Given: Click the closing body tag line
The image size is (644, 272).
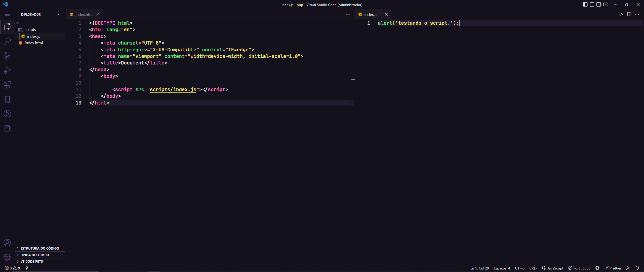Looking at the screenshot, I should [x=111, y=96].
